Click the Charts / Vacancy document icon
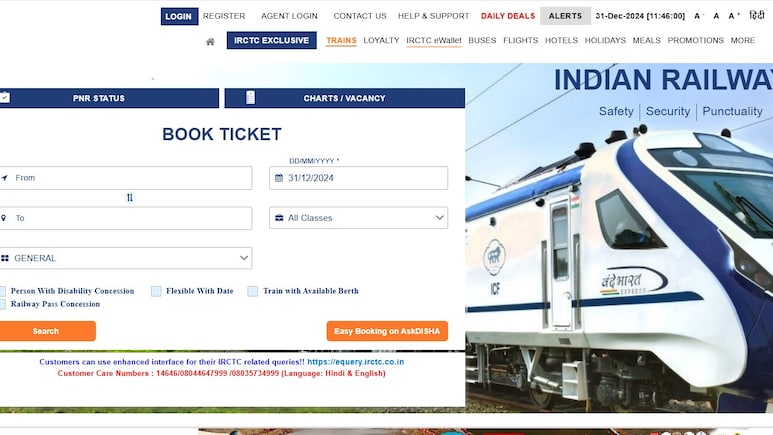The height and width of the screenshot is (435, 773). (250, 98)
